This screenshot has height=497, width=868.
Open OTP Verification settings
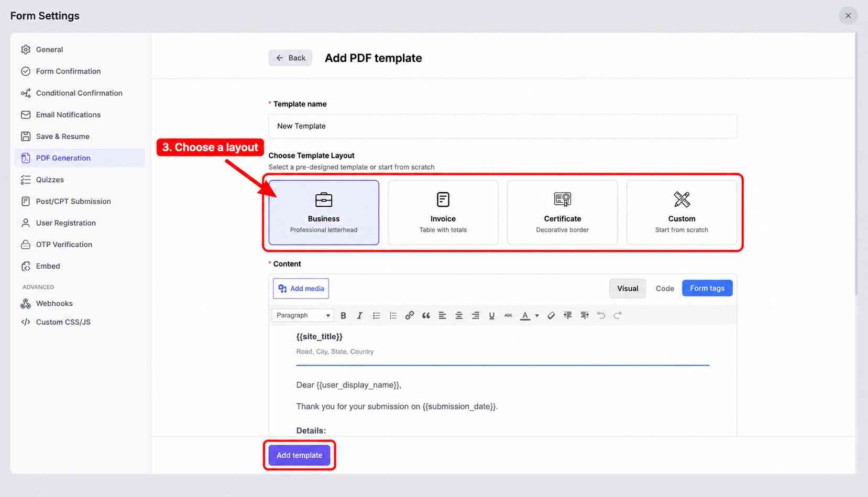click(x=80, y=245)
